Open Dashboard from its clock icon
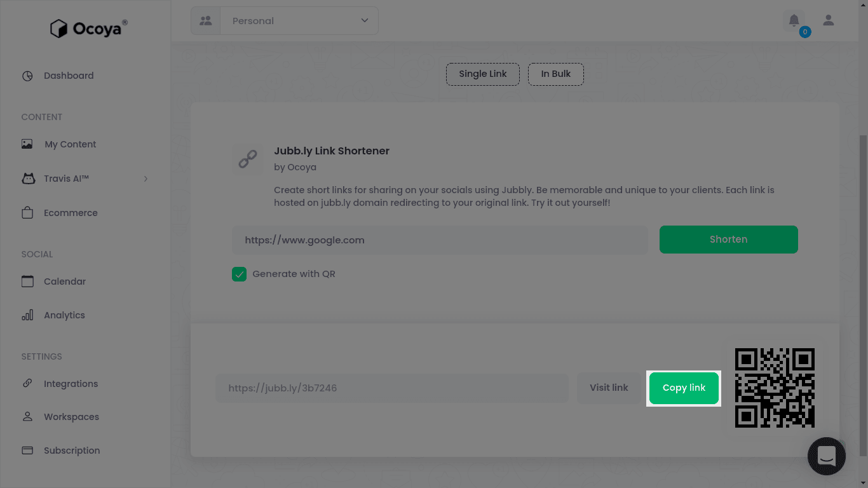 (27, 76)
